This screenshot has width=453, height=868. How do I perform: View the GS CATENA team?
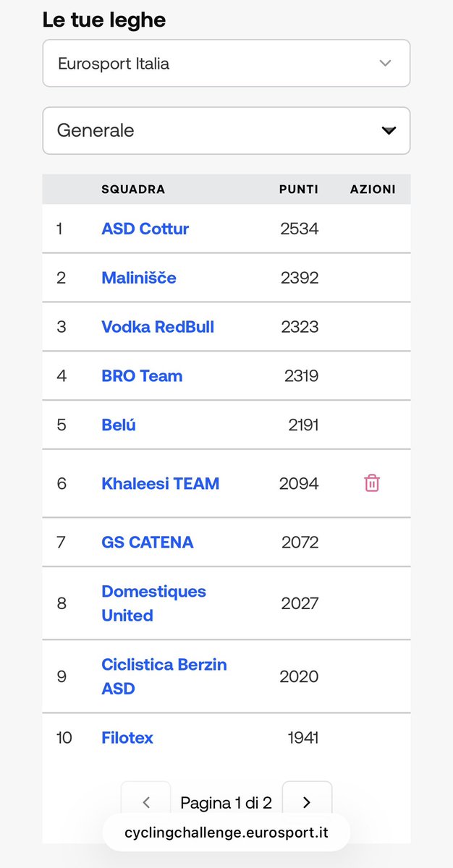[148, 542]
